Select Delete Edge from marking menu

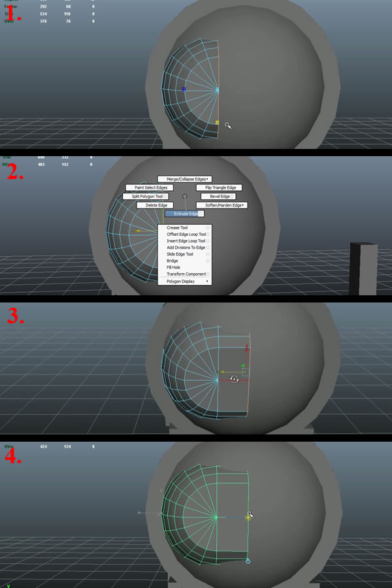(x=152, y=205)
